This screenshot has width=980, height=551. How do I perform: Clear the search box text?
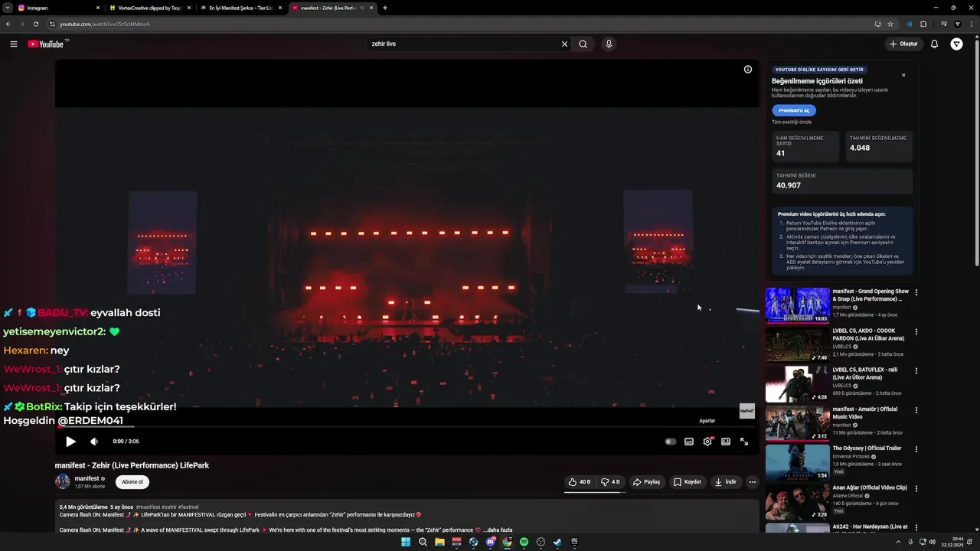pos(564,44)
